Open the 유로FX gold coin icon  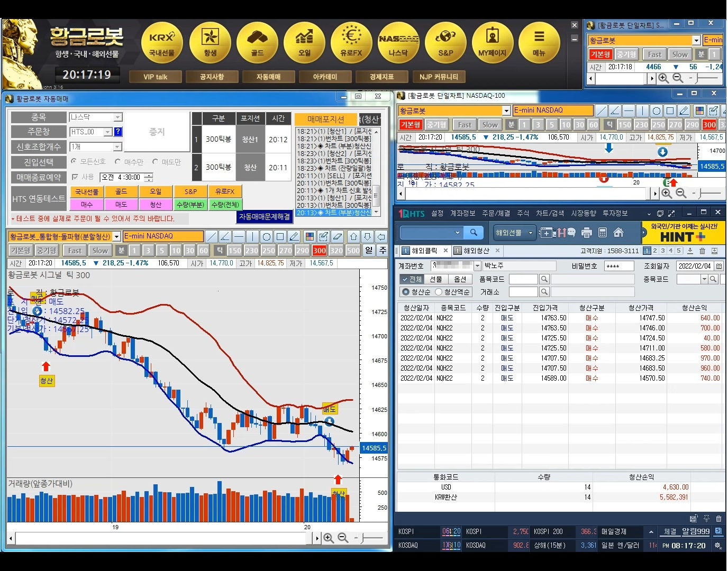(x=351, y=43)
